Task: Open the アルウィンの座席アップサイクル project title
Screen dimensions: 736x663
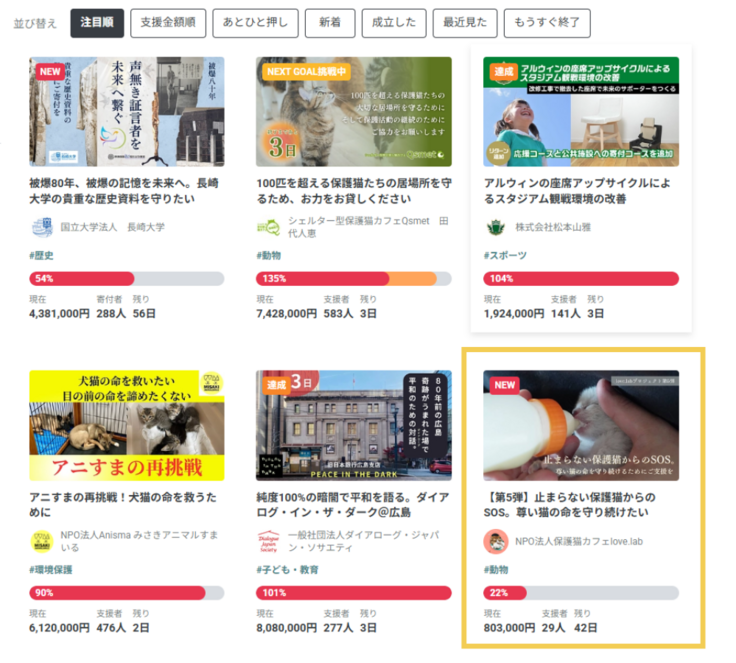Action: [580, 191]
